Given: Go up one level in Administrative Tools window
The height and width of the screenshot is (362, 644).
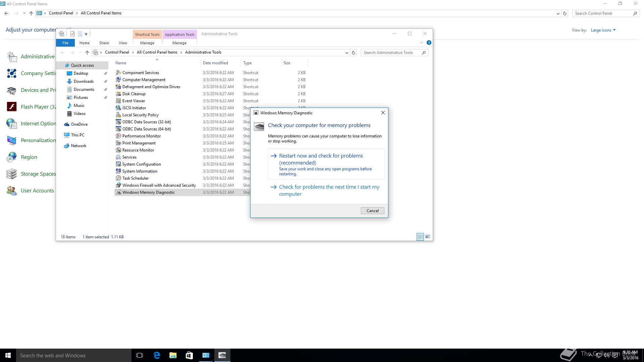Looking at the screenshot, I should coord(87,53).
